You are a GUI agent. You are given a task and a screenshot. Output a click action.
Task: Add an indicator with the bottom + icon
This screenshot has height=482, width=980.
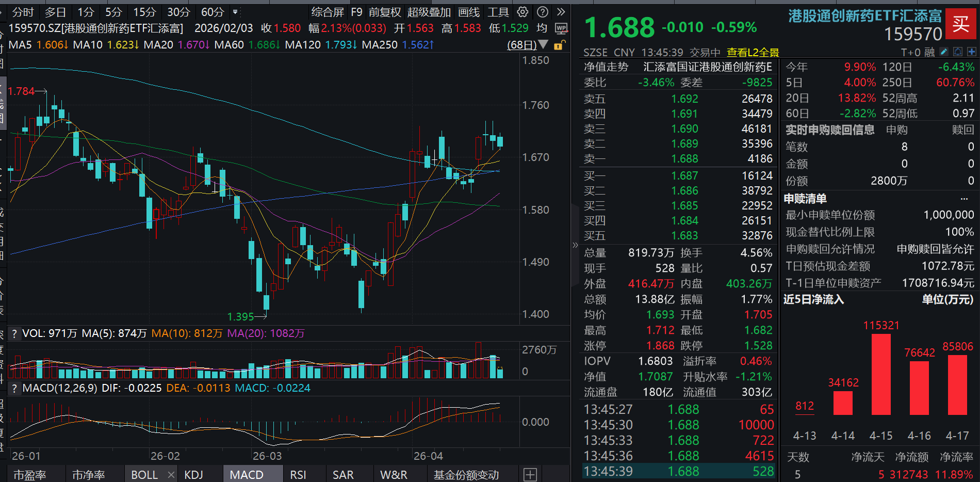coord(529,474)
